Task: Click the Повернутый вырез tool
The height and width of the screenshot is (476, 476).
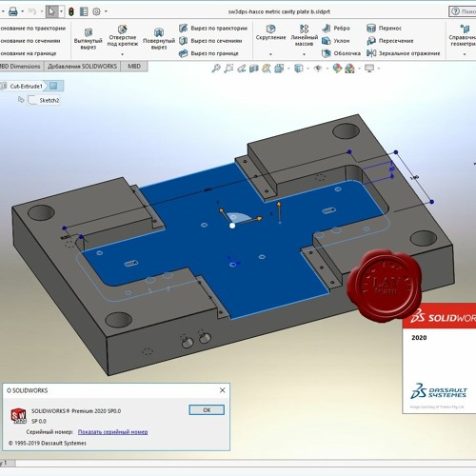Action: point(159,39)
